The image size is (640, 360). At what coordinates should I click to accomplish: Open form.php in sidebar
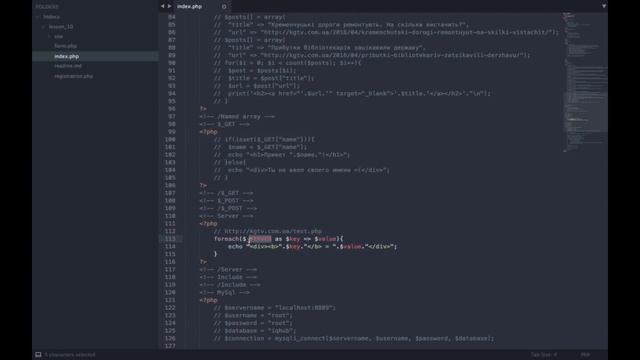point(65,46)
